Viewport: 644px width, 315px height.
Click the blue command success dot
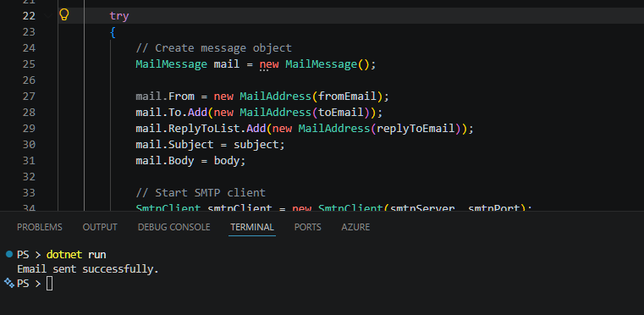click(9, 254)
